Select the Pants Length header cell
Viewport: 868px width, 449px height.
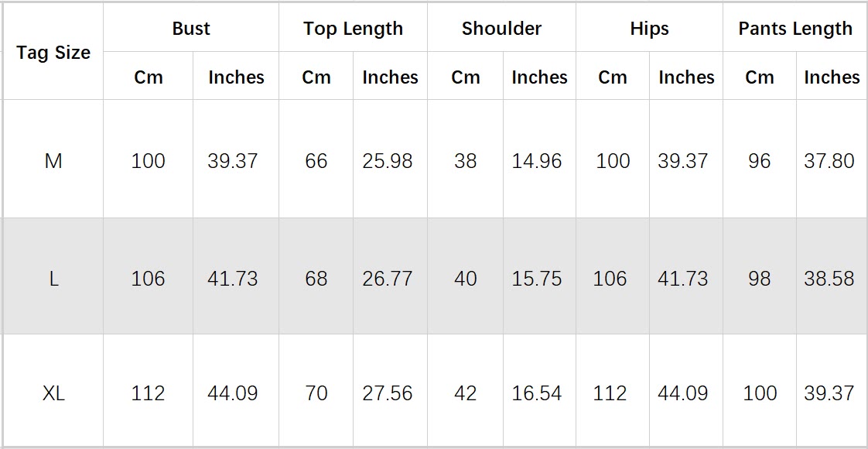(795, 29)
